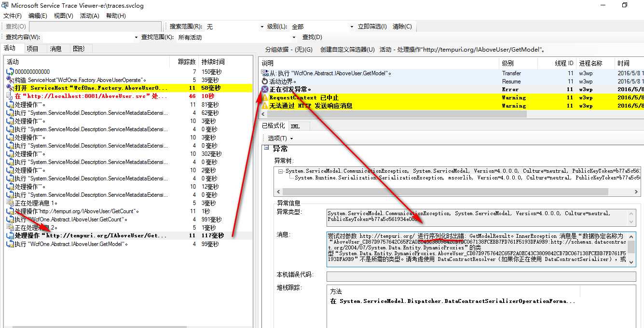Click the icon of 执行 IAboveUser.GetModel activity

(10, 244)
